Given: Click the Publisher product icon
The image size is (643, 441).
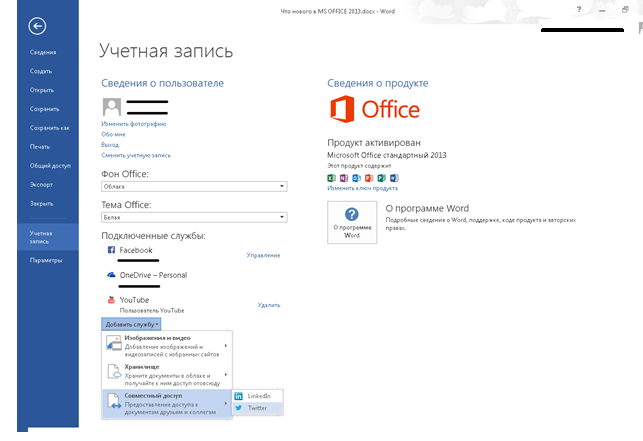Looking at the screenshot, I should coord(381,178).
